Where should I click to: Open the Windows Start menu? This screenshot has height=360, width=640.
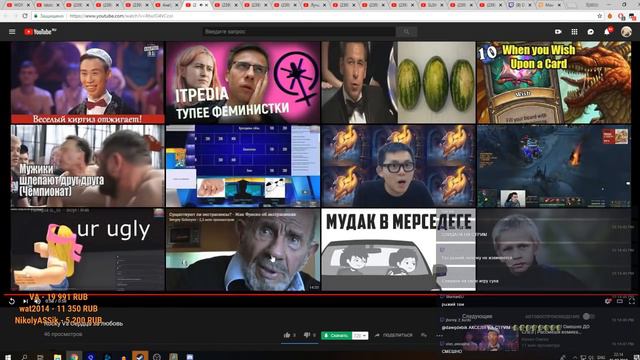coord(8,357)
